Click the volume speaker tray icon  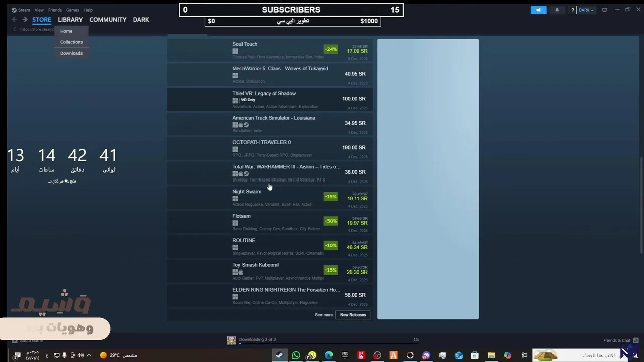80,355
